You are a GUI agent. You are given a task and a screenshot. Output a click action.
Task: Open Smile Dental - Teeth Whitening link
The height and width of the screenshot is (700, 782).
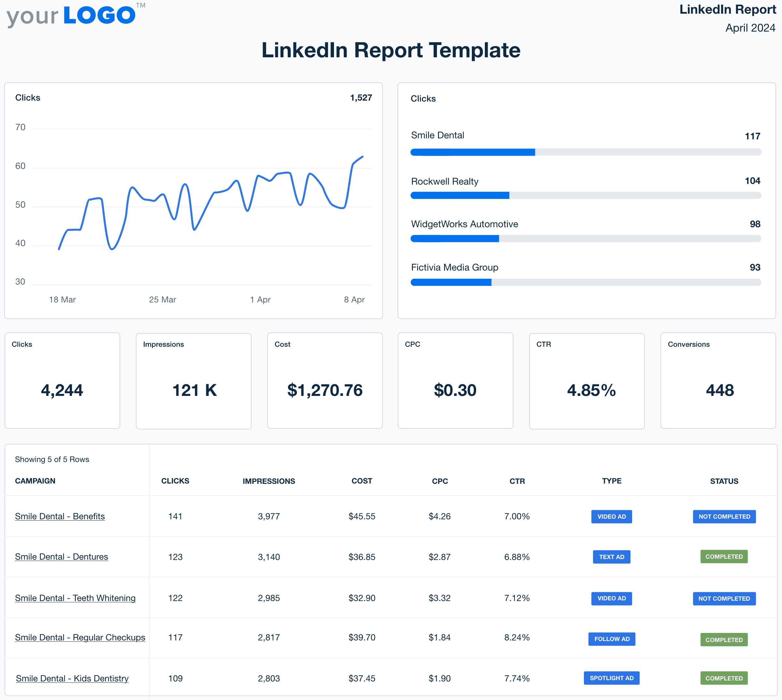75,598
